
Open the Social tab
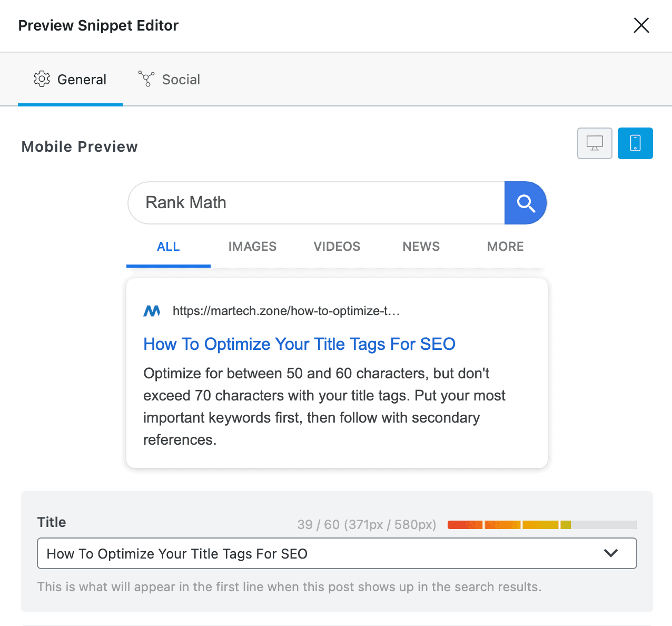click(x=170, y=80)
